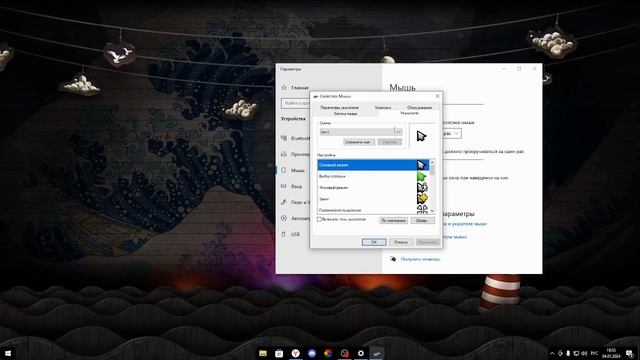Open File Explorer from the taskbar

pos(263,353)
